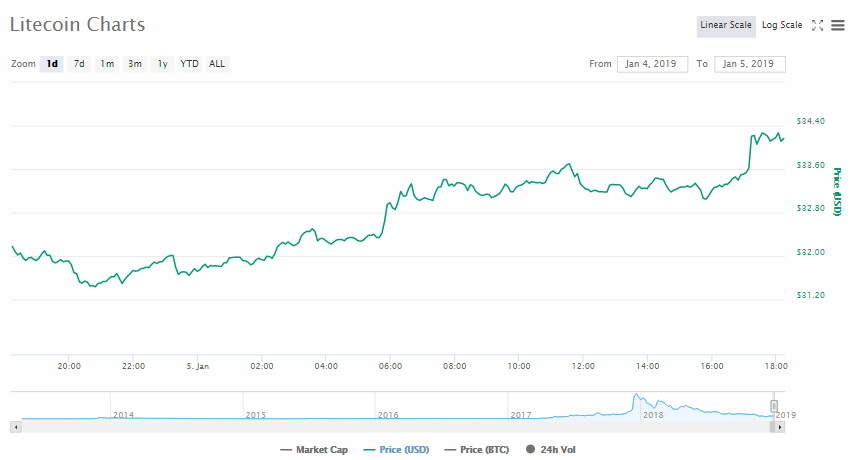Set zoom to 1y

[162, 64]
